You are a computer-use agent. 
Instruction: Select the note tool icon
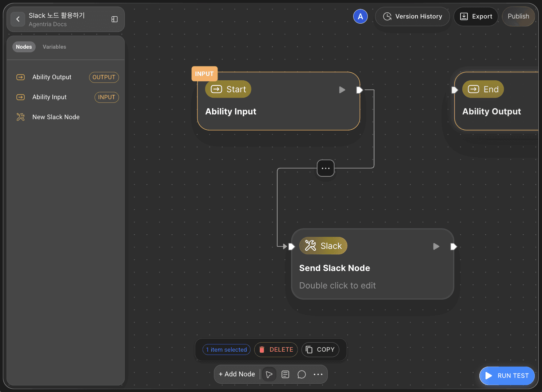pyautogui.click(x=286, y=374)
